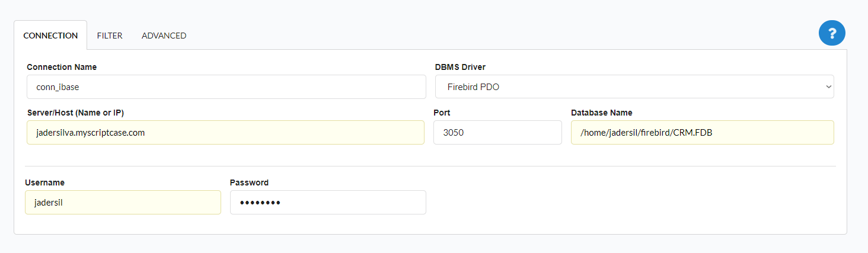Click the "Username" label text
The image size is (868, 253).
pyautogui.click(x=44, y=182)
